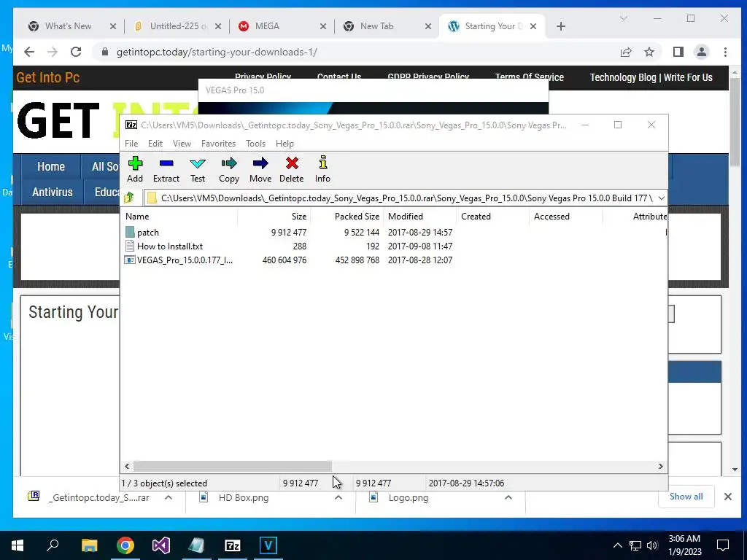This screenshot has width=747, height=560.
Task: Sort by the Accessed column header
Action: click(566, 216)
